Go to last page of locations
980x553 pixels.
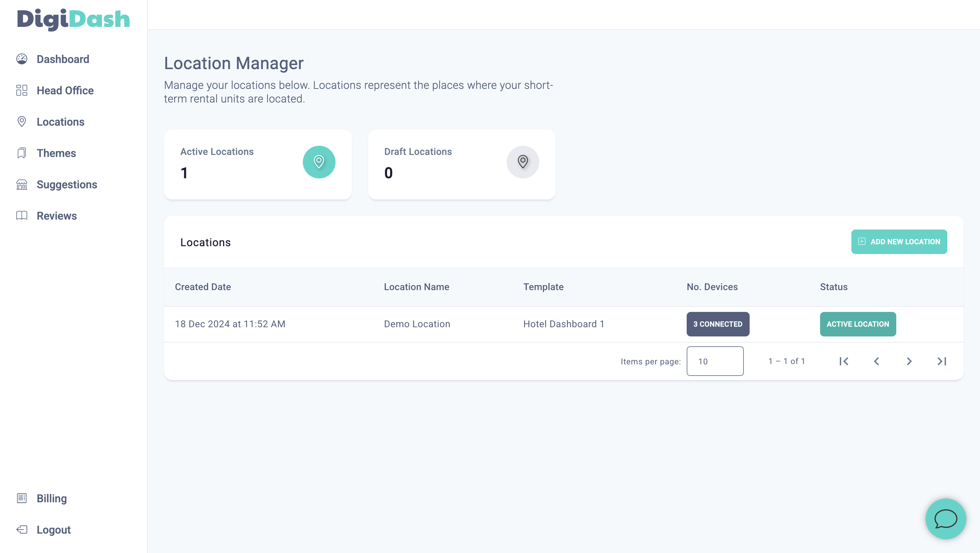coord(942,361)
